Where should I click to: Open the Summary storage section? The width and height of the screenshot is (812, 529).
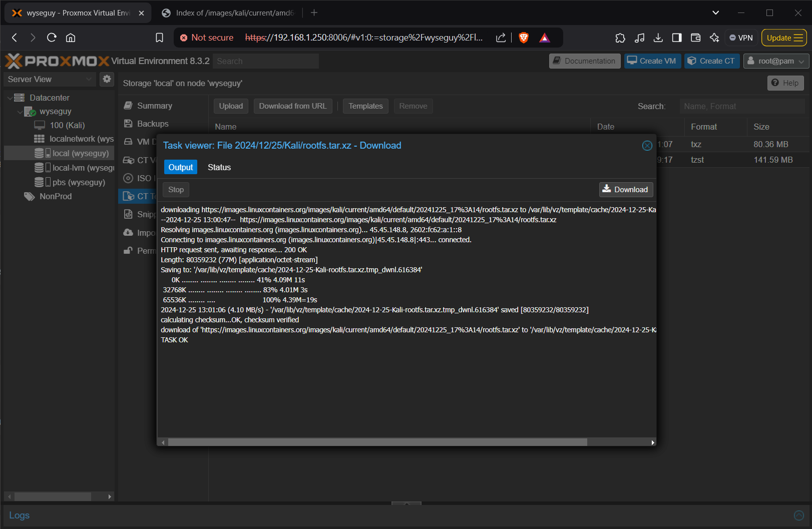point(155,106)
